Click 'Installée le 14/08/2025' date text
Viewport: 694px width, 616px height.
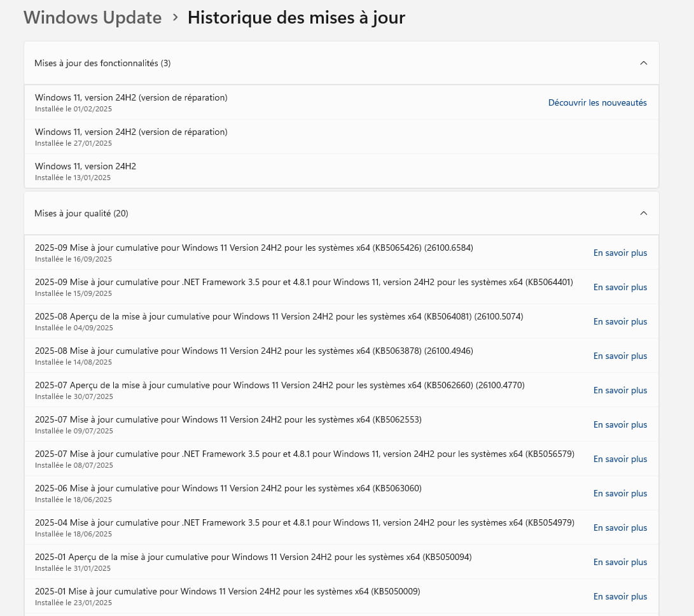(74, 362)
